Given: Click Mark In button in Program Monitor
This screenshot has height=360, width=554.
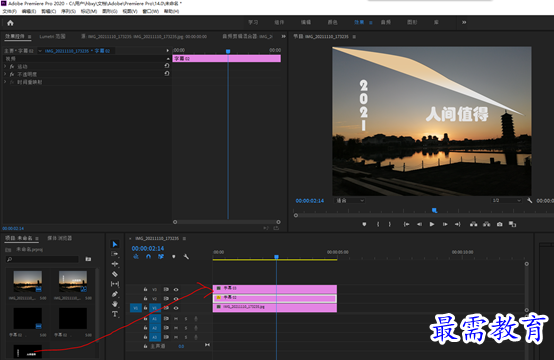Looking at the screenshot, I should 378,224.
